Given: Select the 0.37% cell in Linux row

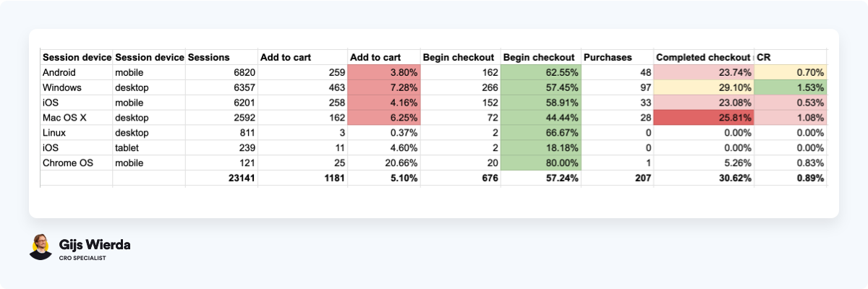Looking at the screenshot, I should [x=384, y=132].
